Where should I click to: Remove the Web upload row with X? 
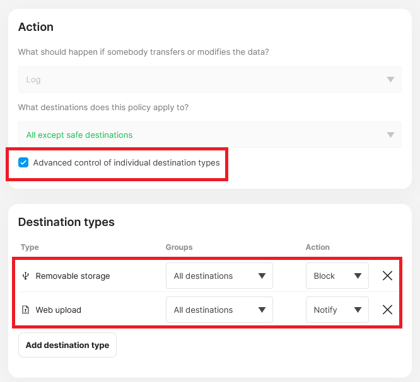click(x=387, y=310)
